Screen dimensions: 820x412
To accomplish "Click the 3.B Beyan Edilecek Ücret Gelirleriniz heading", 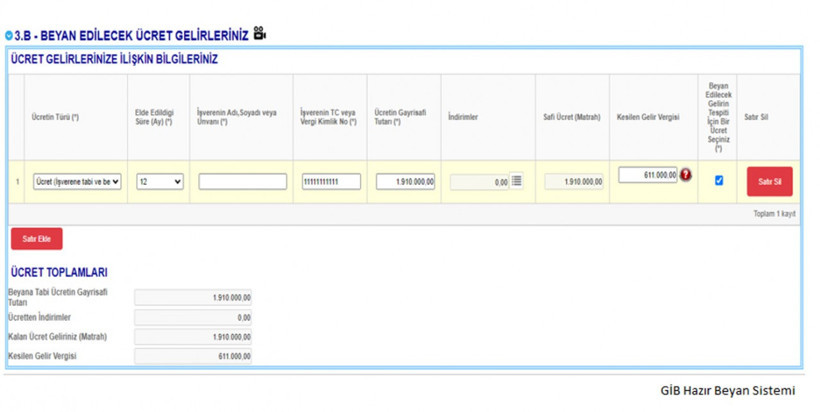I will (x=130, y=35).
